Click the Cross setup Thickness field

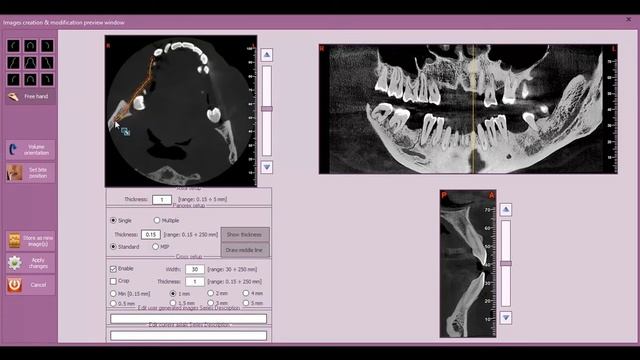(x=195, y=282)
